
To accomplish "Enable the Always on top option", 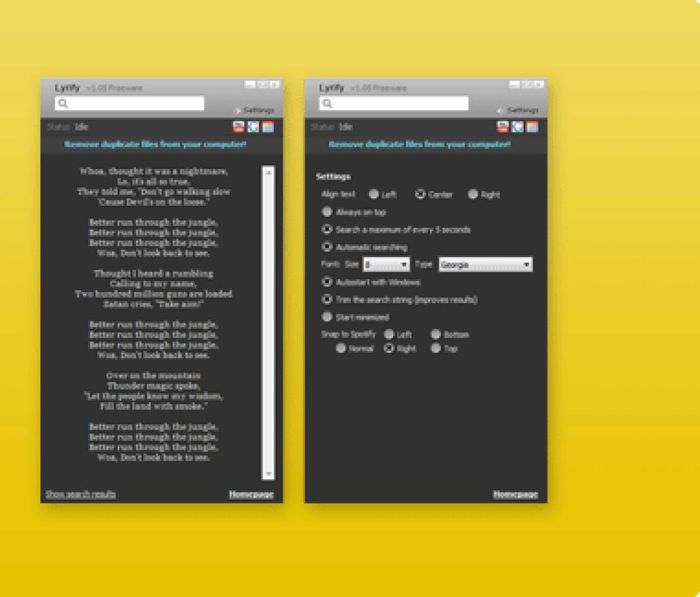I will pos(327,212).
